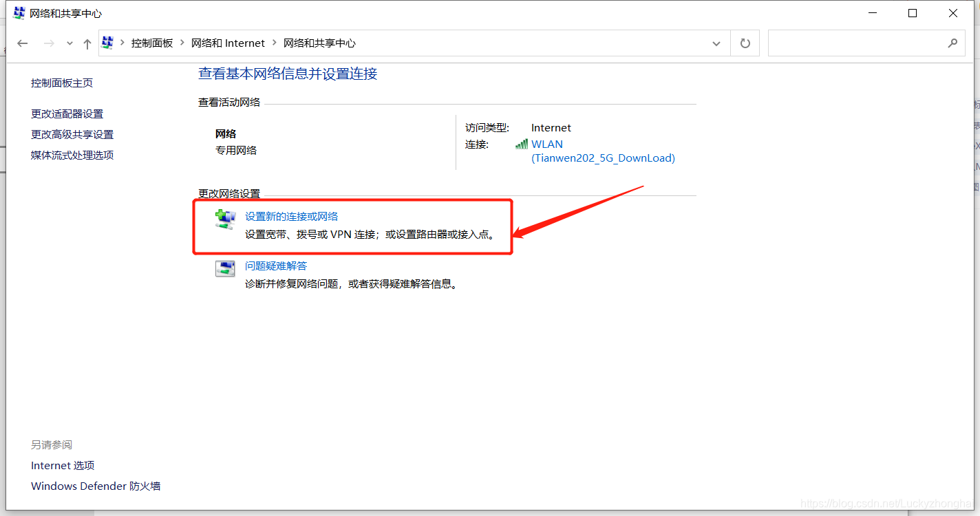Open address bar history dropdown
This screenshot has width=980, height=516.
[716, 43]
